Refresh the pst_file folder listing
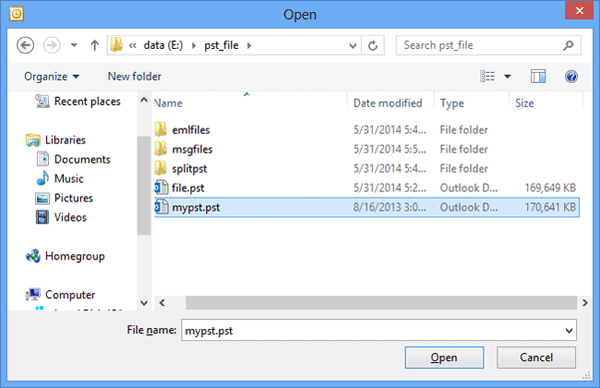The height and width of the screenshot is (388, 600). (373, 46)
